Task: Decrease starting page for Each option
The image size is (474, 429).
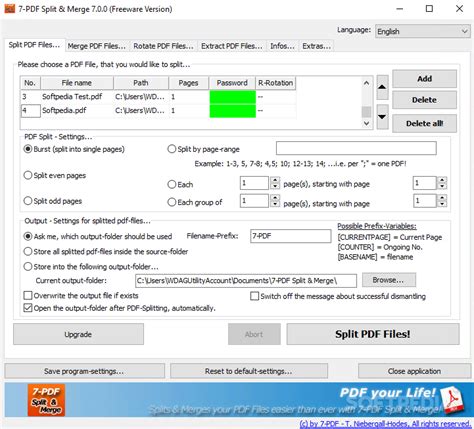Action: coord(442,186)
